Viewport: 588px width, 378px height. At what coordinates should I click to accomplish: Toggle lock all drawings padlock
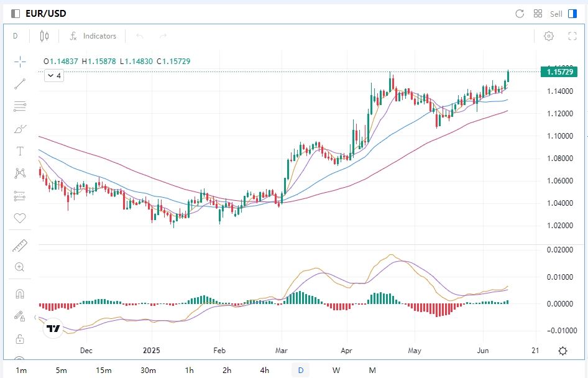[x=20, y=339]
